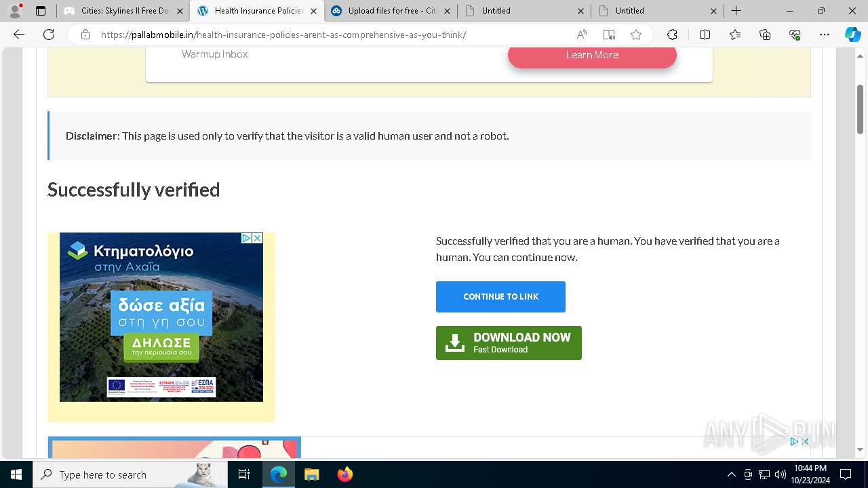Click the address bar URL
The image size is (868, 488).
point(283,35)
